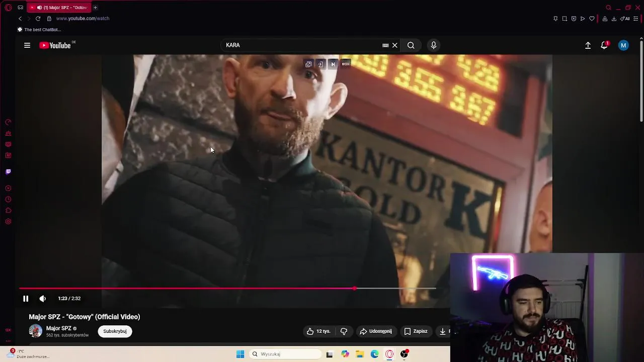The image size is (644, 362).
Task: Open the profile inbox toolbar icon
Action: pos(605,19)
